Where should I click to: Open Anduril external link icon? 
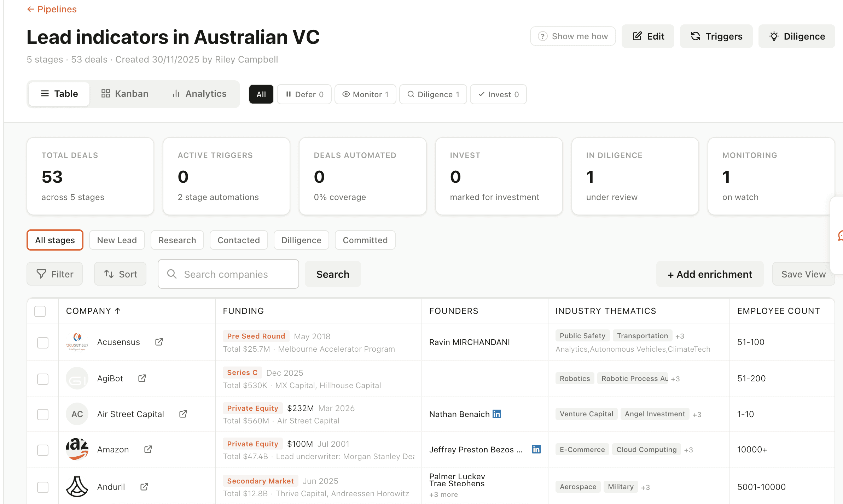tap(144, 487)
